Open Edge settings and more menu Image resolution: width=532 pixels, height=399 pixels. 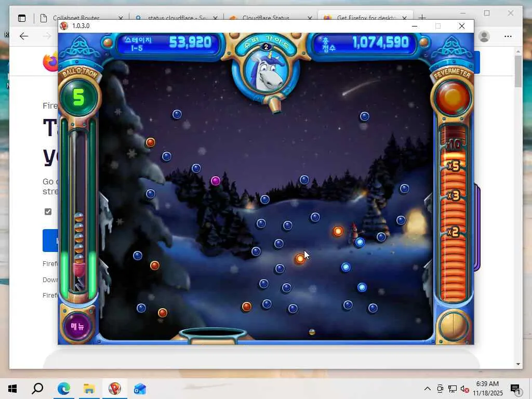coord(508,36)
